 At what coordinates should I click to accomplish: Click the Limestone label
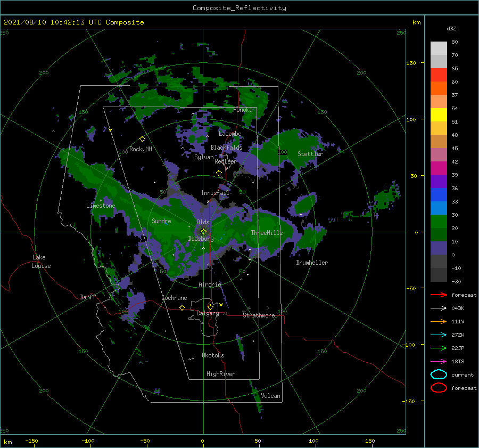101,206
